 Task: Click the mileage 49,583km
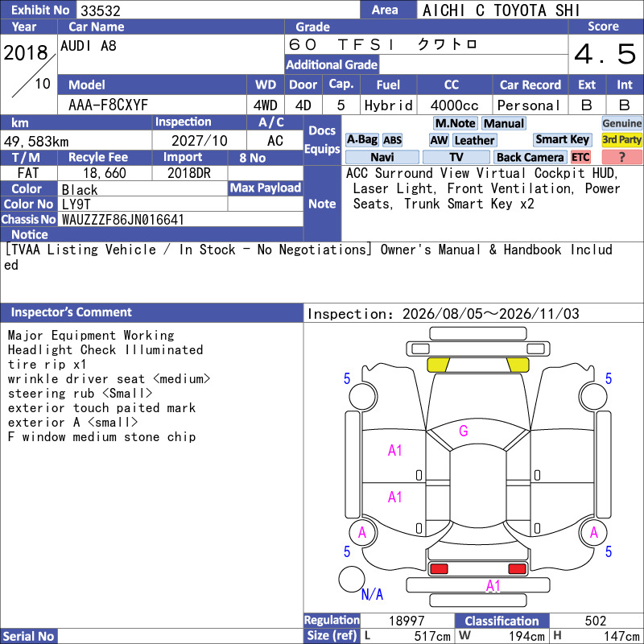pyautogui.click(x=36, y=142)
